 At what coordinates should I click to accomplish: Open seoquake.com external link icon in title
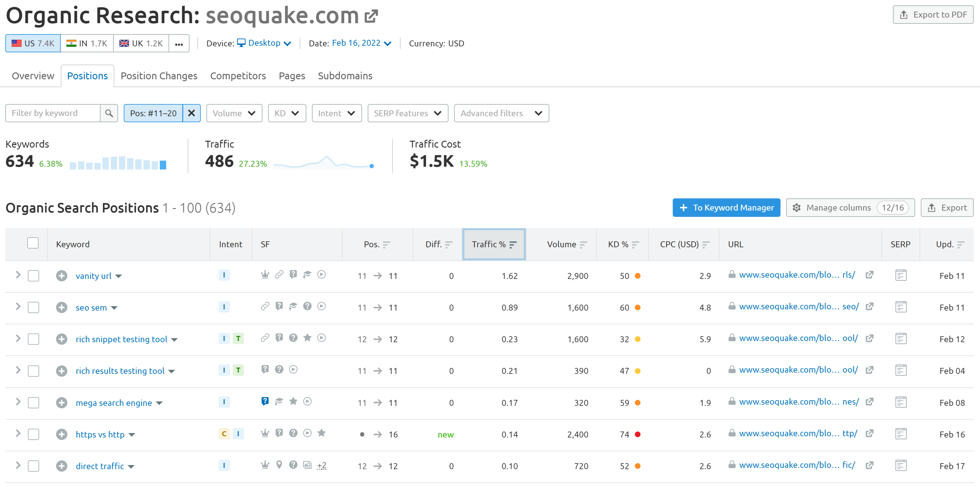(x=371, y=16)
